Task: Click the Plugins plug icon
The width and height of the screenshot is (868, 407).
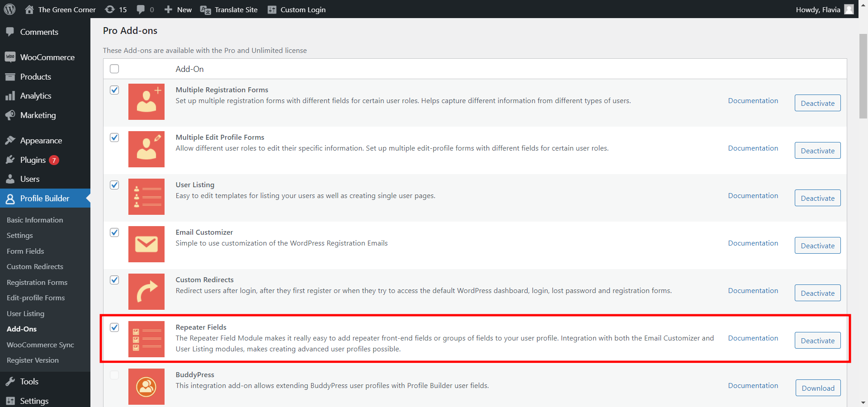Action: coord(10,160)
